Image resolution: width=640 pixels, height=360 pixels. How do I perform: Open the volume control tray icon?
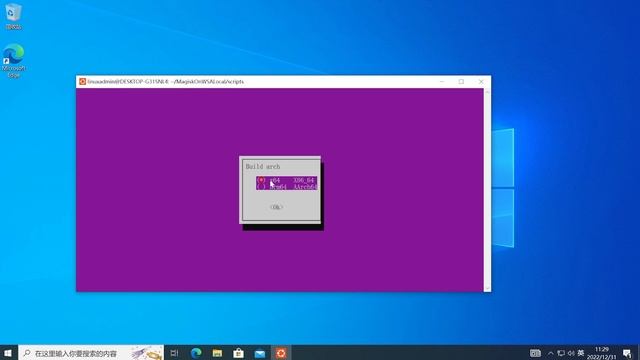pos(571,353)
